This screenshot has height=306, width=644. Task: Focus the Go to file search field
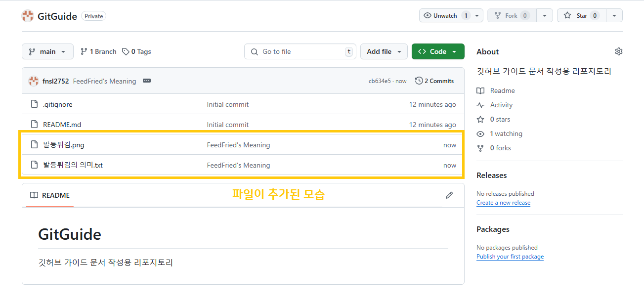point(300,51)
